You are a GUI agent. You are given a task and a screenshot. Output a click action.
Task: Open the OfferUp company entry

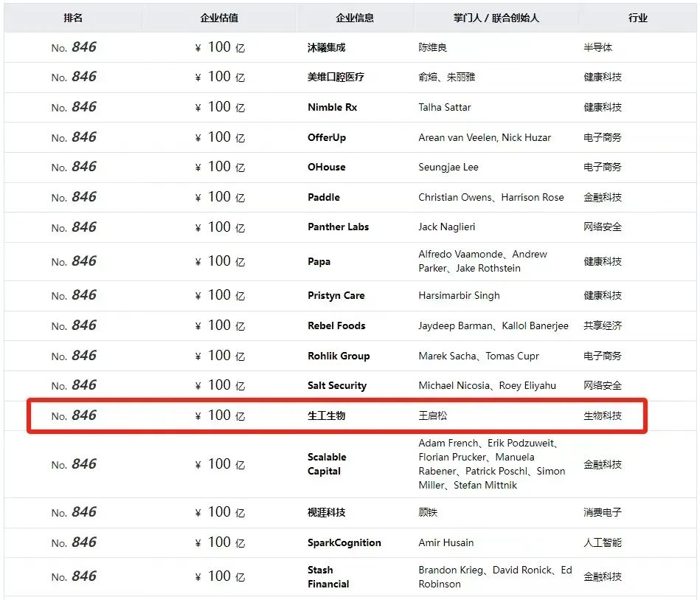pyautogui.click(x=327, y=137)
